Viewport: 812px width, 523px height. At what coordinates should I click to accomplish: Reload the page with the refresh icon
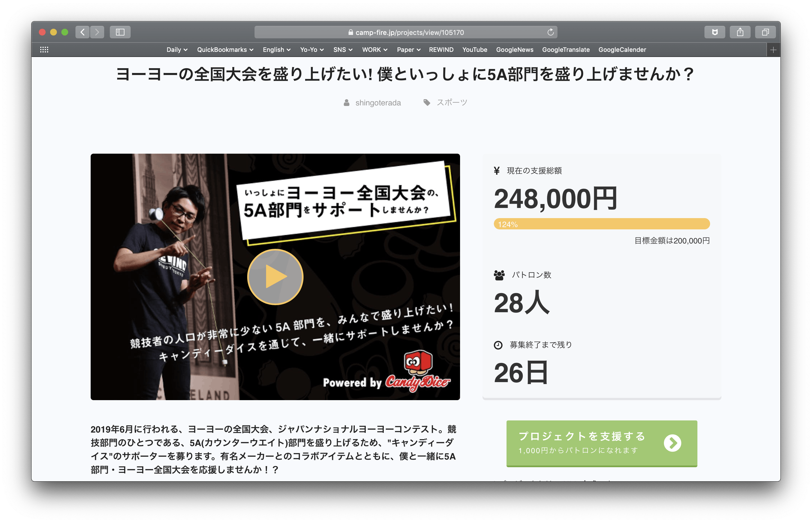(x=550, y=32)
